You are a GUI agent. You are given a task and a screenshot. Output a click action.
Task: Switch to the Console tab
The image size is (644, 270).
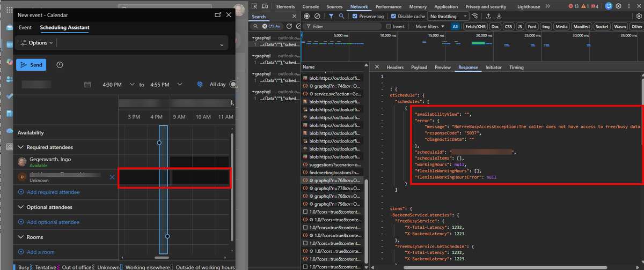pyautogui.click(x=311, y=6)
